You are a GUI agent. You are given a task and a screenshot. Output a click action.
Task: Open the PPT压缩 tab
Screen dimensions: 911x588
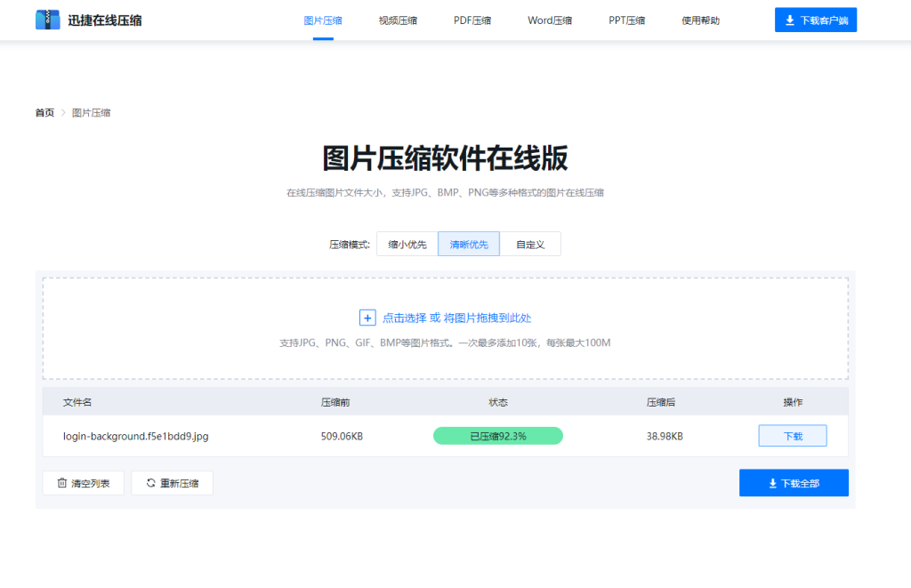coord(625,20)
